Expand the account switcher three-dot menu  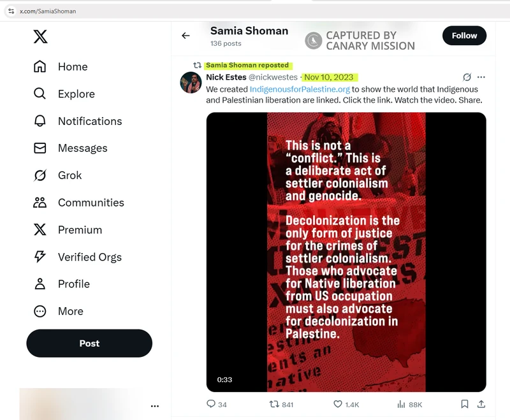(155, 406)
